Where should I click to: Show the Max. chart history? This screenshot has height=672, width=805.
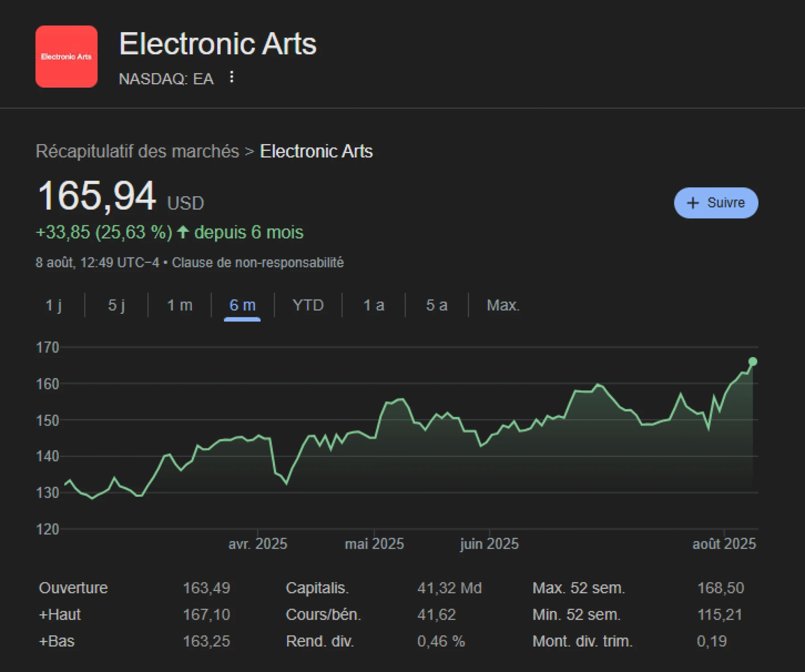(503, 305)
